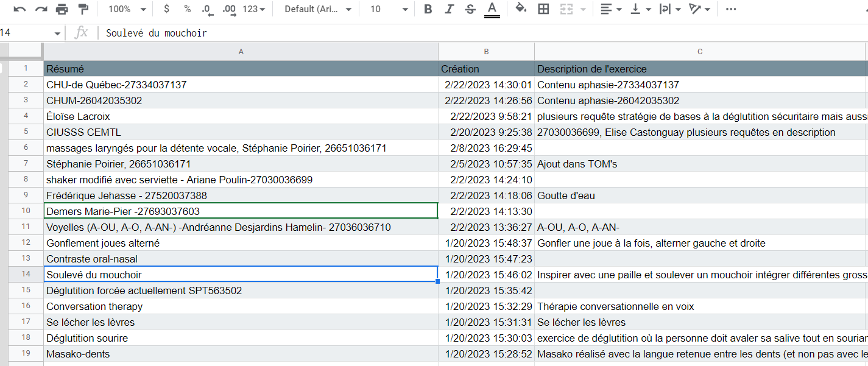Image resolution: width=868 pixels, height=366 pixels.
Task: Select column B header
Action: coord(486,52)
